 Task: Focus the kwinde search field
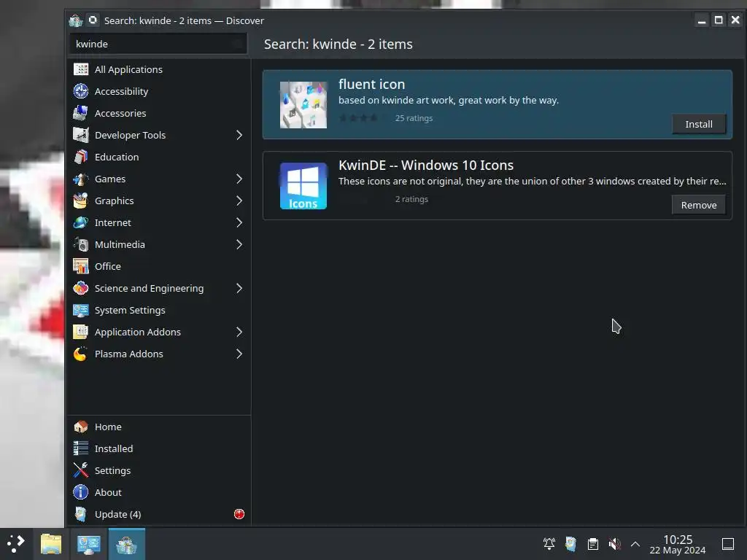(x=158, y=44)
